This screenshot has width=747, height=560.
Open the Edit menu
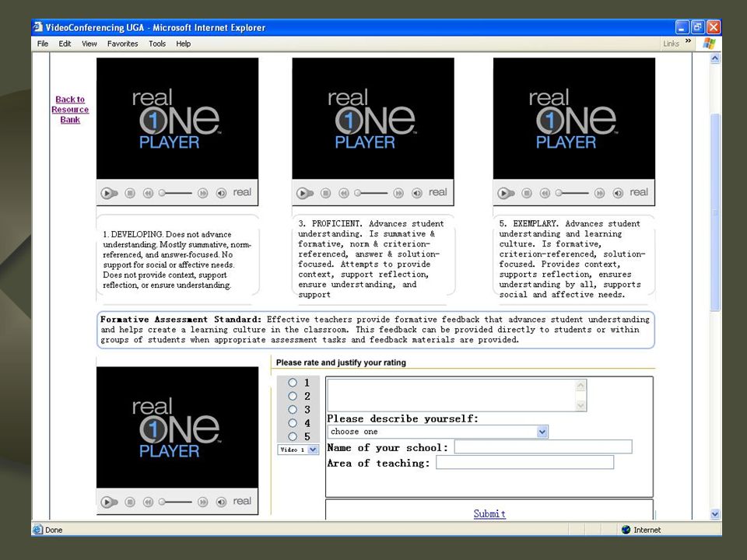(x=65, y=44)
